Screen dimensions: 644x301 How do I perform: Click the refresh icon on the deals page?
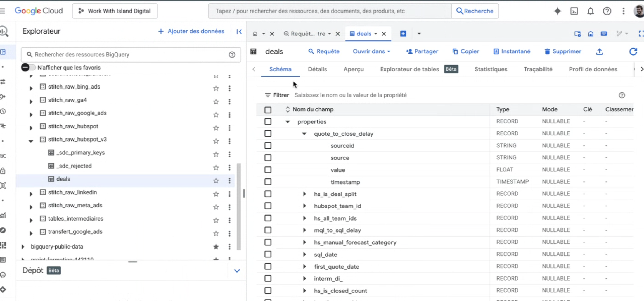pos(633,52)
